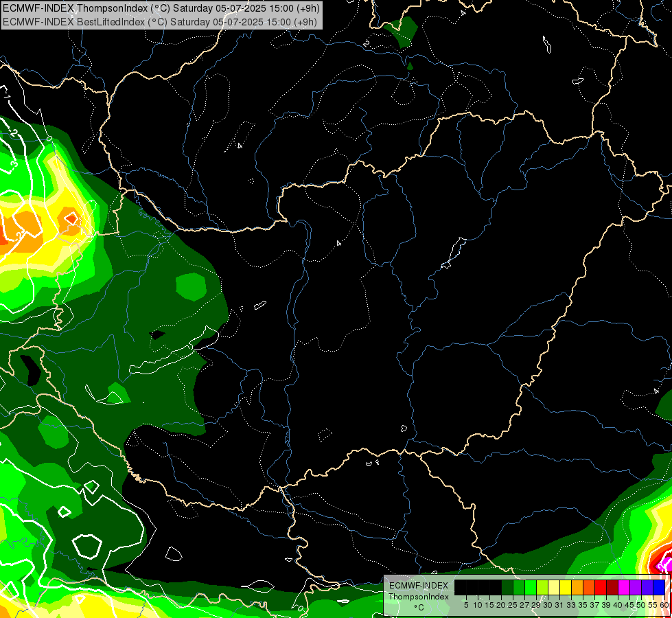Click the legend scale value 33
Viewport: 672px width, 618px height.
(x=571, y=605)
